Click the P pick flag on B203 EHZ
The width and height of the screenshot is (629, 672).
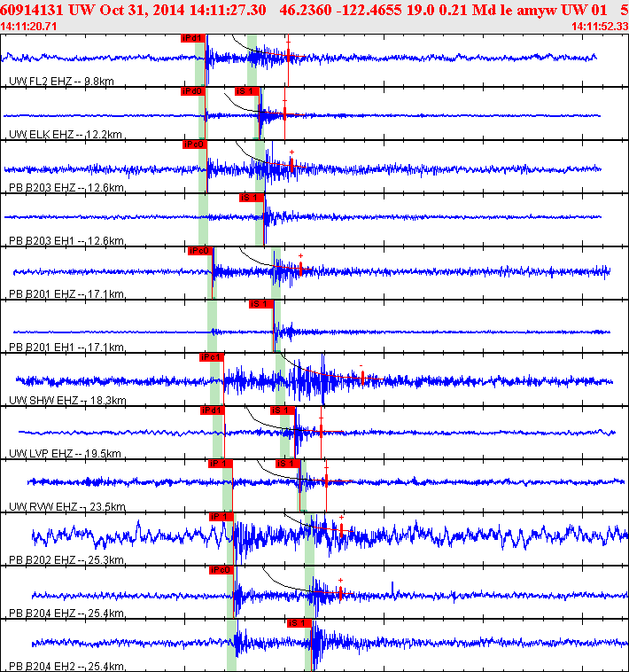click(x=194, y=145)
